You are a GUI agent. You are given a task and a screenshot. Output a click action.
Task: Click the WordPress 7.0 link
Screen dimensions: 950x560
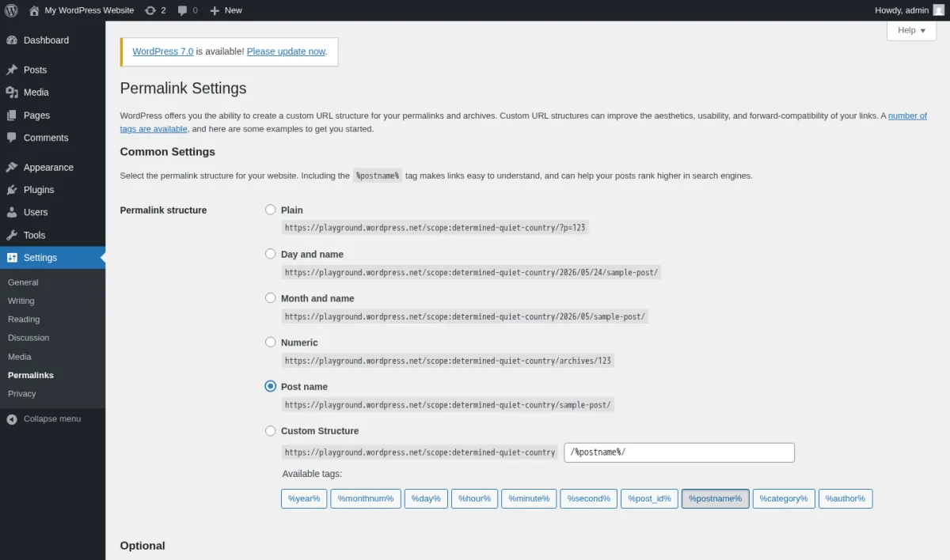[x=163, y=51]
